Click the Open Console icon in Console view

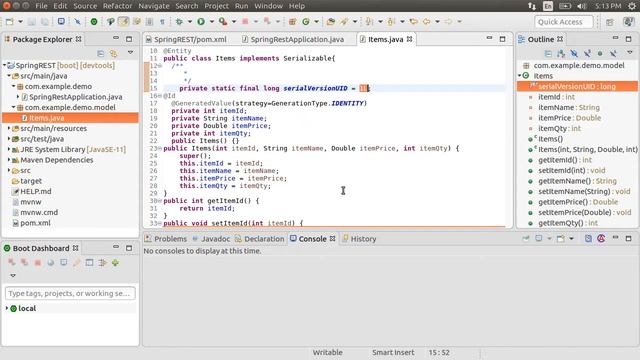coord(561,238)
